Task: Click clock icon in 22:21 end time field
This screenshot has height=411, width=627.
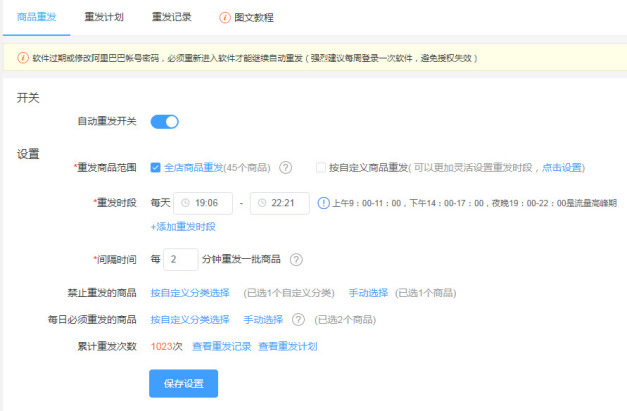Action: point(263,203)
